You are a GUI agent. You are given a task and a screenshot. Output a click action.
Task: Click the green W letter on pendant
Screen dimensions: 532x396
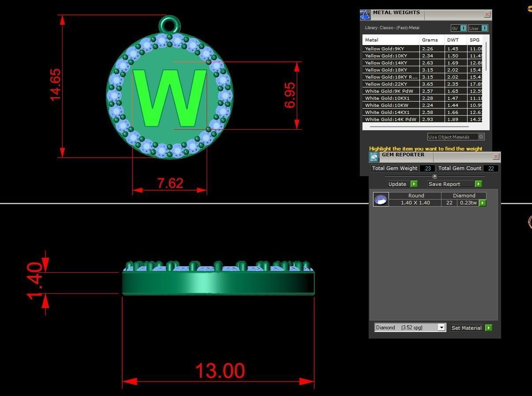pos(170,98)
